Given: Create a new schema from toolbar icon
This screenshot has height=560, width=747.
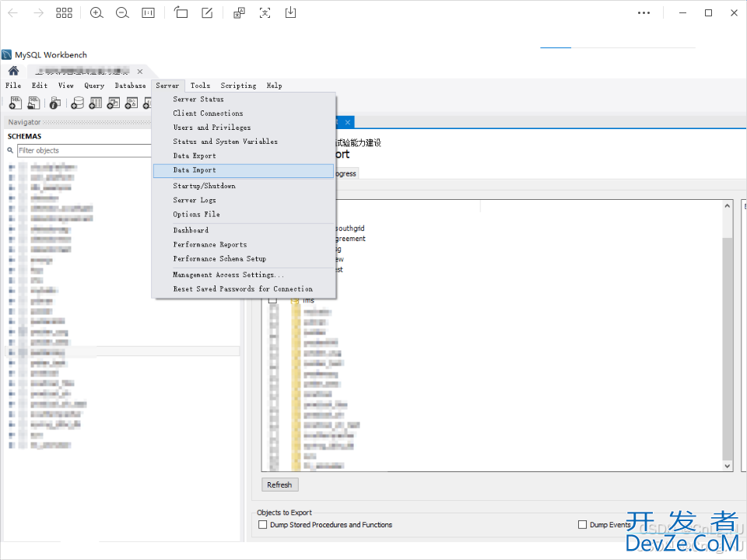Looking at the screenshot, I should click(77, 103).
